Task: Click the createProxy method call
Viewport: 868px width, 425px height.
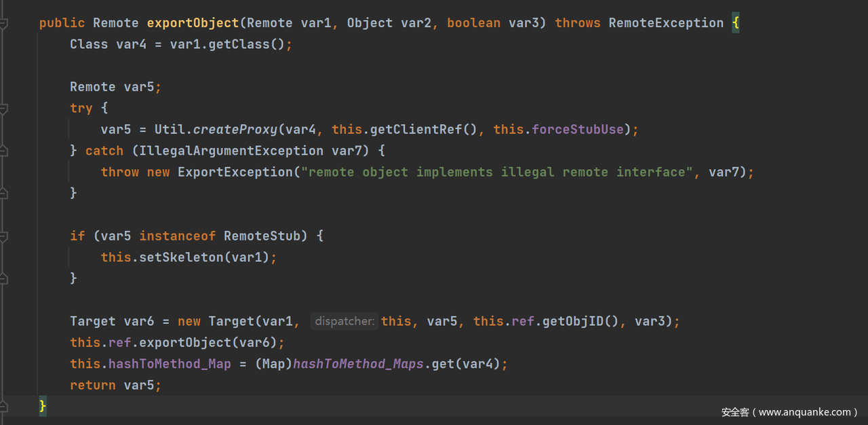Action: coord(235,129)
